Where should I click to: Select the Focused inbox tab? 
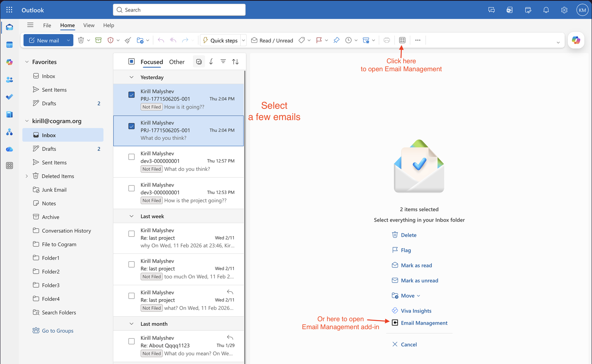(x=152, y=62)
